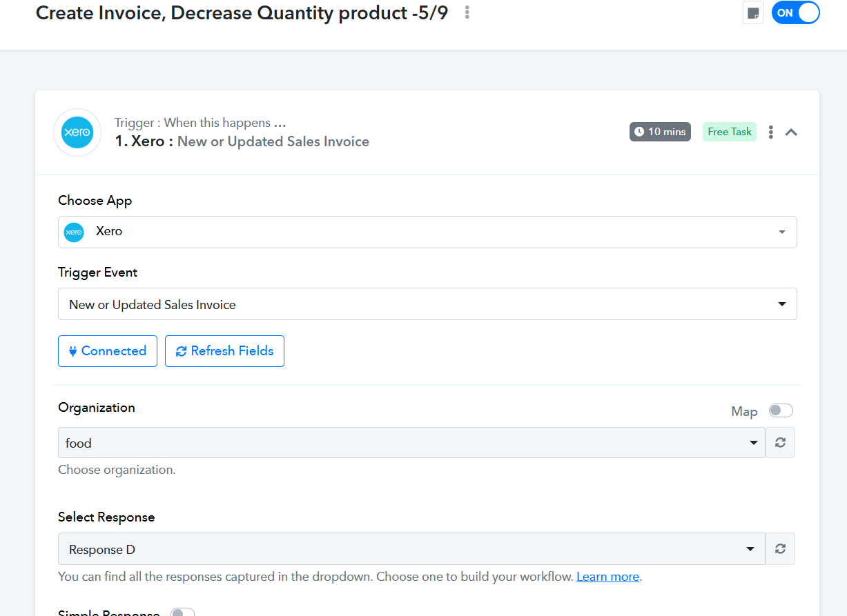
Task: Open the Trigger Event dropdown
Action: tap(427, 304)
